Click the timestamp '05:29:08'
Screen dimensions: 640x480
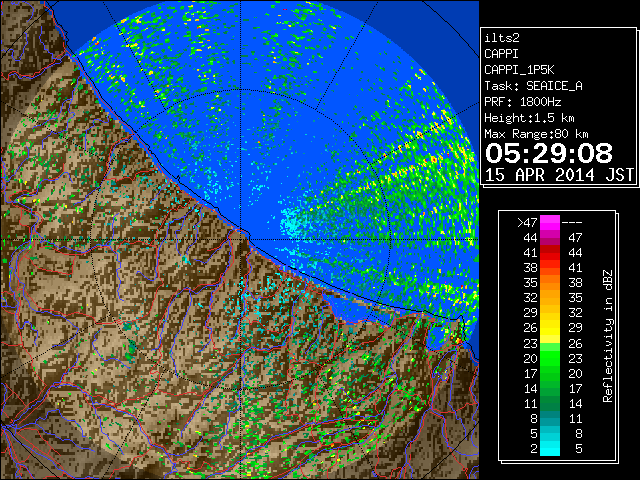coord(549,153)
